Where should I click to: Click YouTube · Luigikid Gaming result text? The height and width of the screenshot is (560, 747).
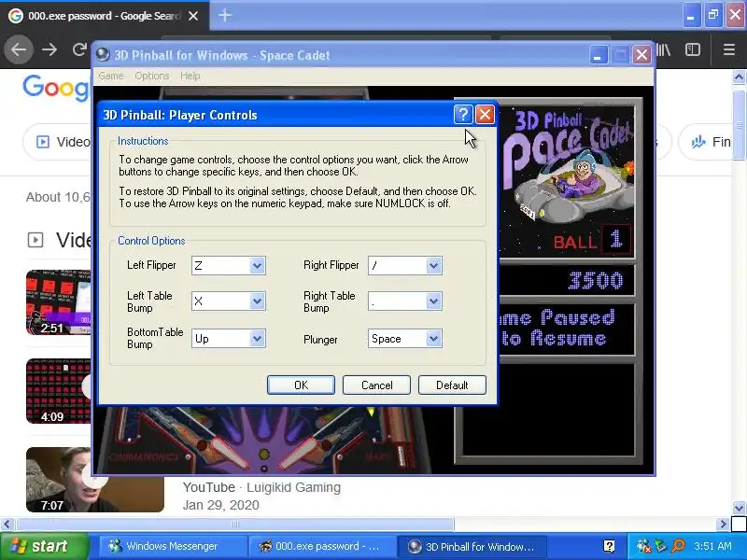point(261,487)
